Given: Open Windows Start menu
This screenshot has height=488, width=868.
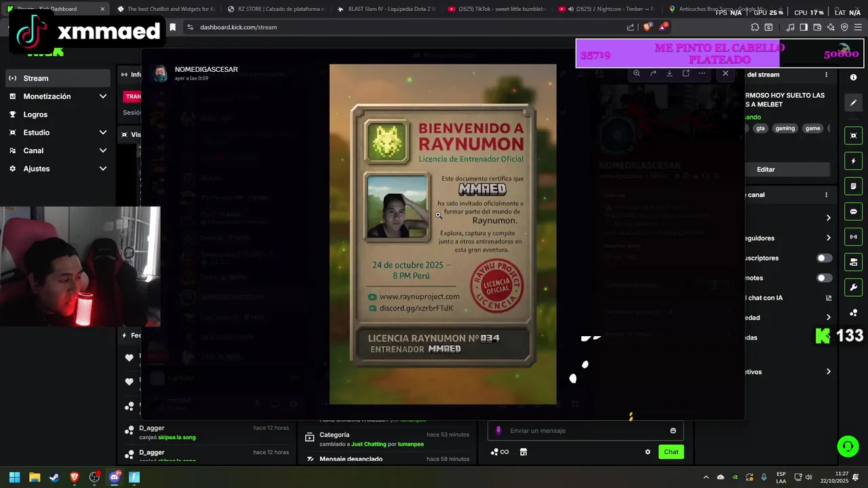Looking at the screenshot, I should pos(14,477).
